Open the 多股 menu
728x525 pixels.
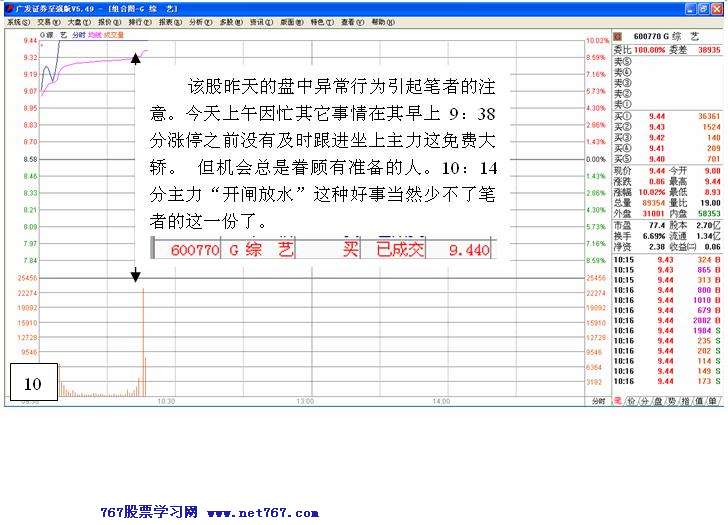231,22
